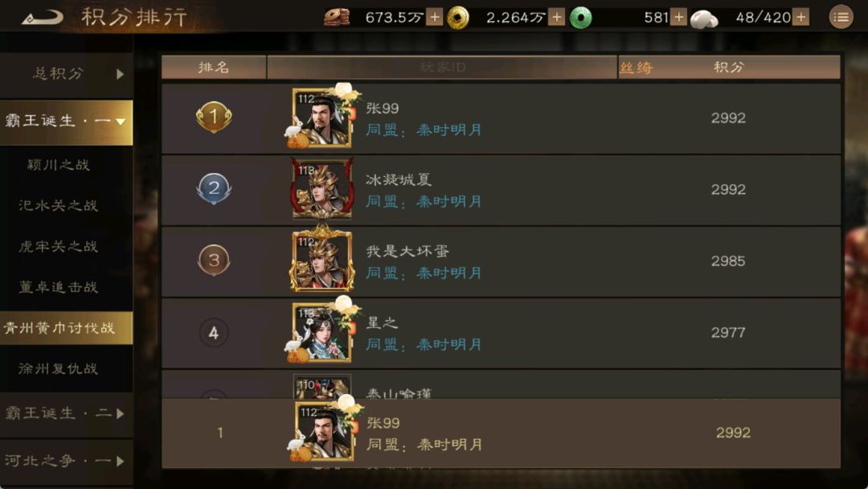Select 虎牢关之战 in the sidebar
Screen dimensions: 868x489
click(58, 246)
